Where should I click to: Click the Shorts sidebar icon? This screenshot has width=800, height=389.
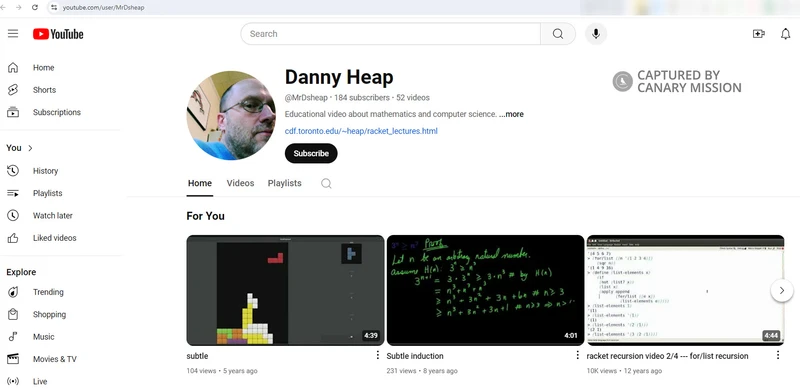pyautogui.click(x=13, y=90)
